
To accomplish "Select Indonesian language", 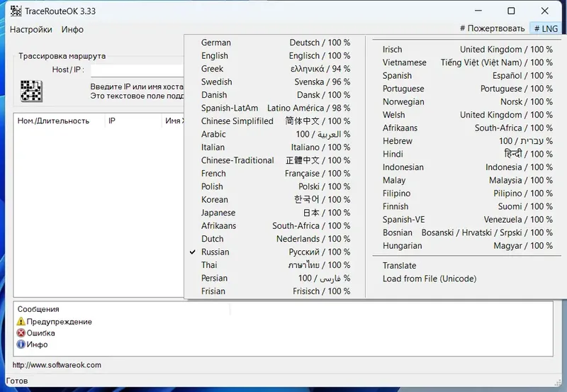I will coord(467,167).
